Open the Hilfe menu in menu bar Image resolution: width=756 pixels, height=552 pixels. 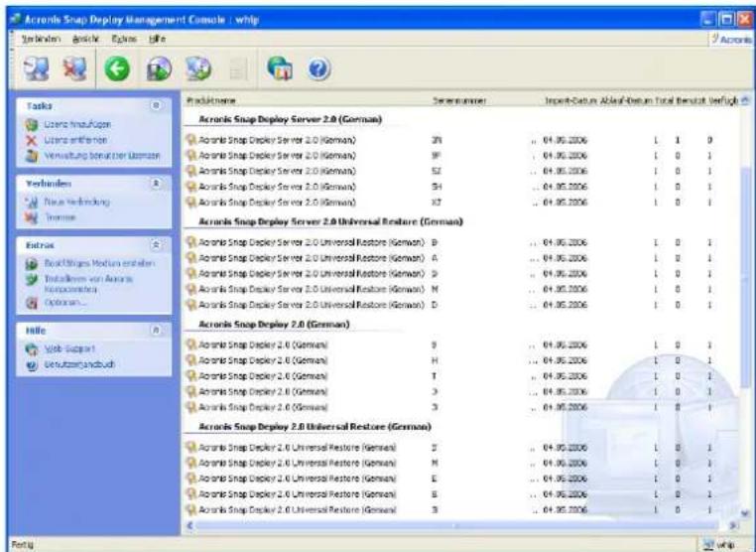point(157,39)
